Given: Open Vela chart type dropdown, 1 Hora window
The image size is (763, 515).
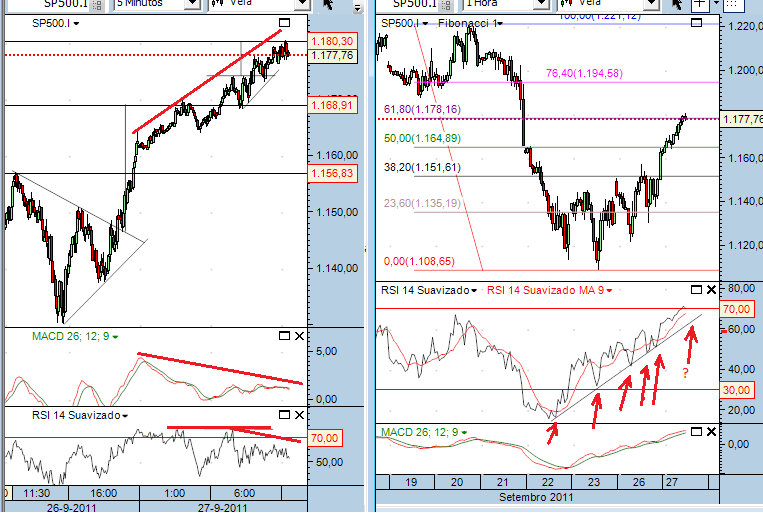Looking at the screenshot, I should pos(651,4).
